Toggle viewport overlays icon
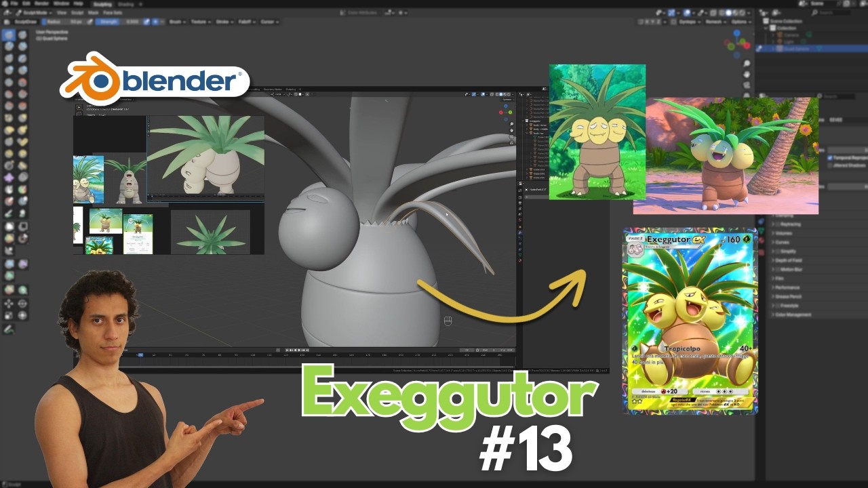 [687, 13]
